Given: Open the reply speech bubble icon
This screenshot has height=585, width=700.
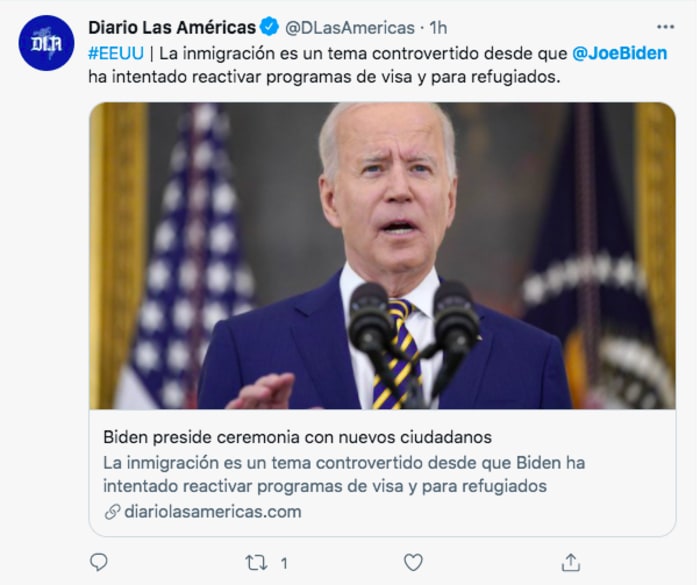Looking at the screenshot, I should pos(99,562).
